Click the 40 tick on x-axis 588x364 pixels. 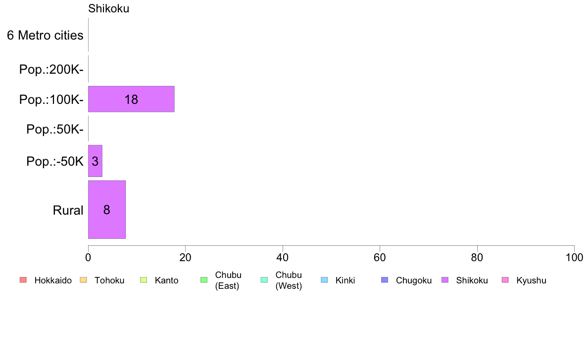(x=283, y=258)
